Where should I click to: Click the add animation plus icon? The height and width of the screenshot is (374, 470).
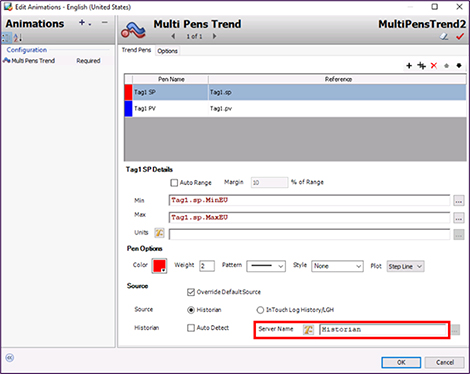pyautogui.click(x=82, y=23)
